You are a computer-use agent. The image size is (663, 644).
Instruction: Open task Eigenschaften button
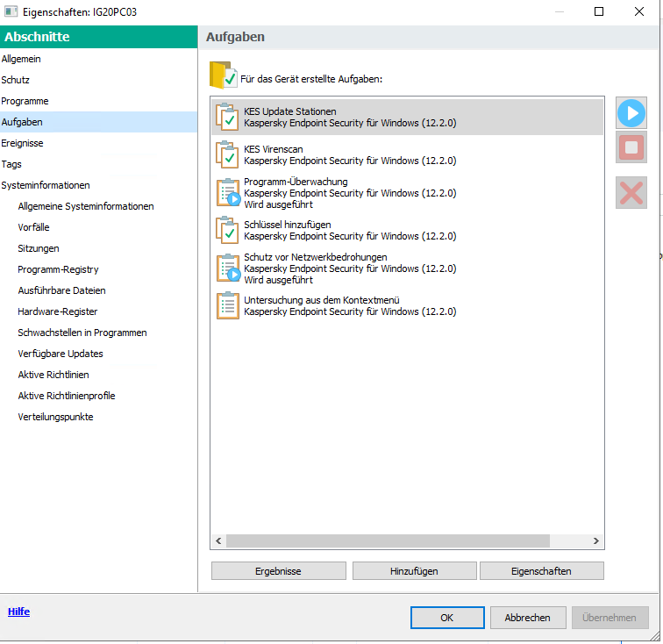[x=541, y=571]
